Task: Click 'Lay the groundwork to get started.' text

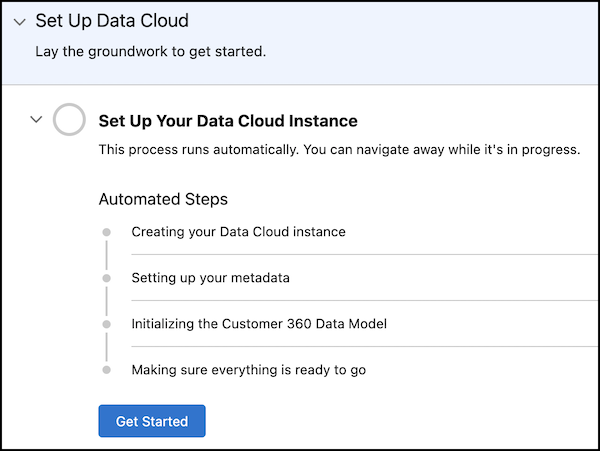Action: [x=151, y=51]
